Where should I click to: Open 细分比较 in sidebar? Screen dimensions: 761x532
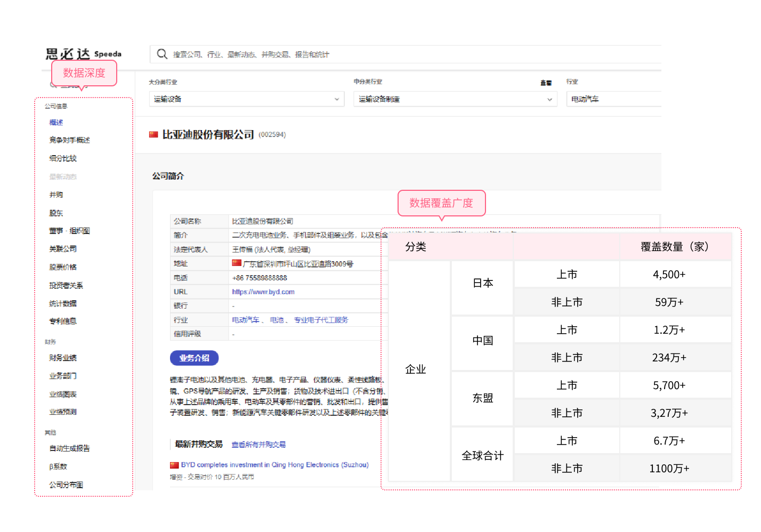[x=63, y=158]
